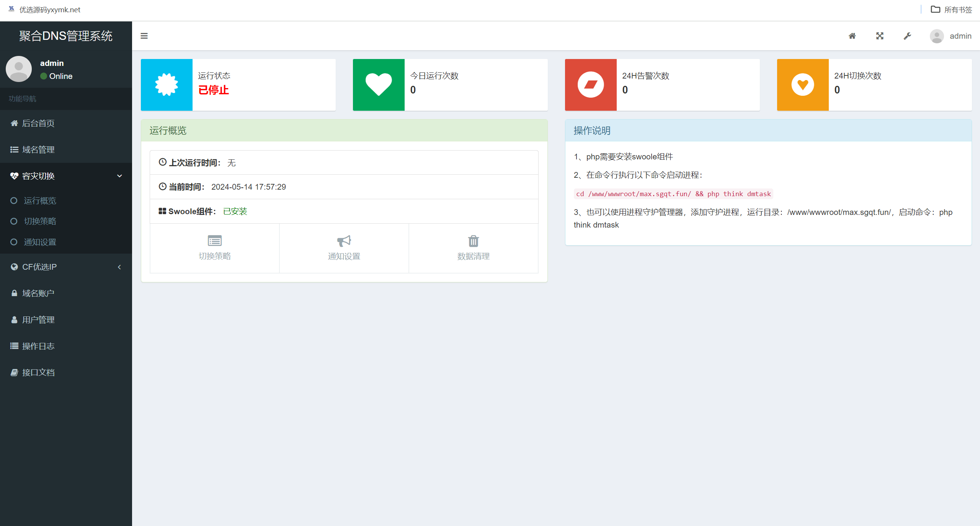The image size is (980, 526).
Task: Click the red 24H告警次数 icon box
Action: [591, 85]
